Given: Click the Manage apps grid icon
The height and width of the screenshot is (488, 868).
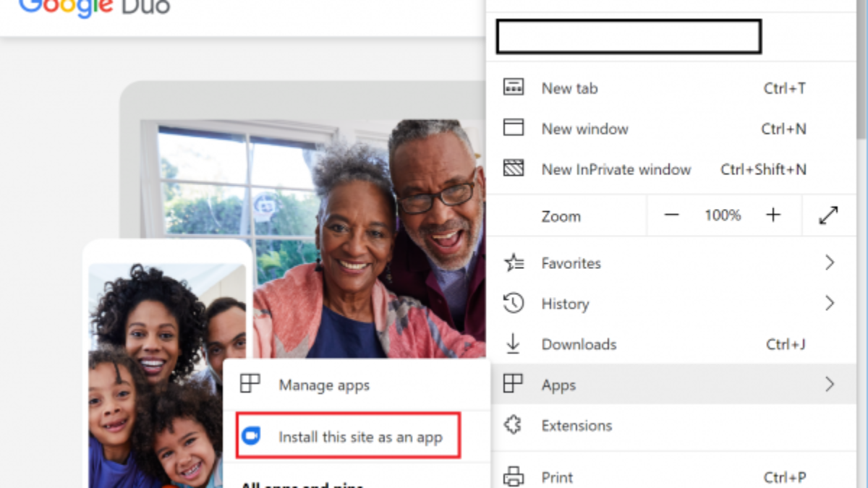Looking at the screenshot, I should 250,385.
